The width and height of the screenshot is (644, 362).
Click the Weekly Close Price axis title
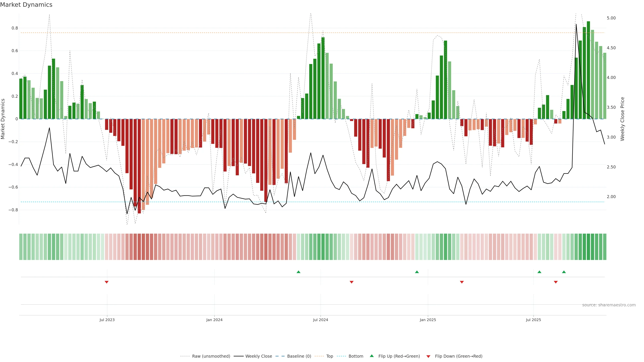click(x=623, y=119)
